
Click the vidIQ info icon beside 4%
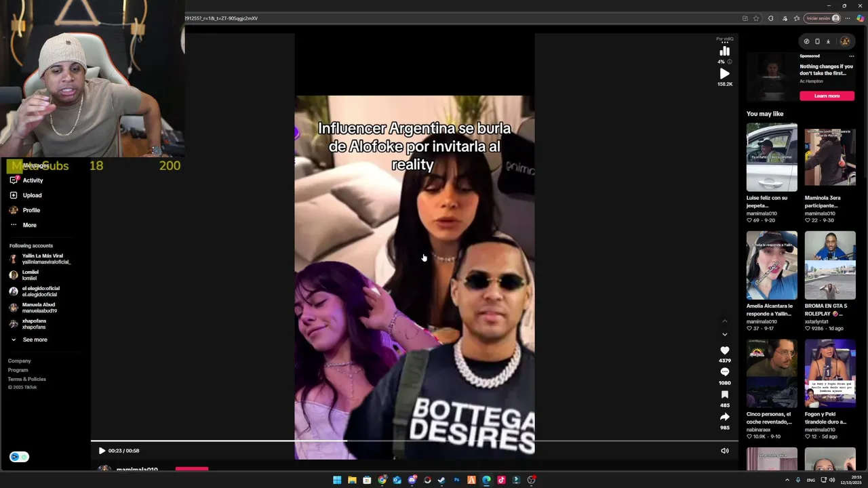pos(730,62)
